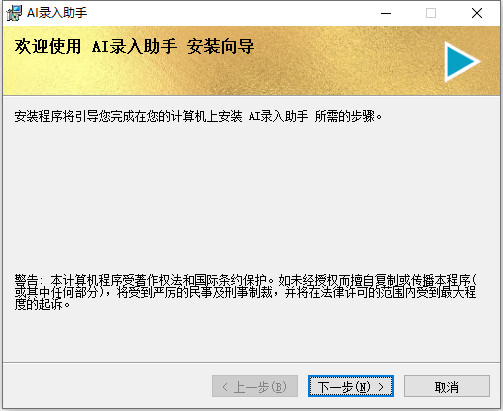Click the disabled maximize window button

[431, 13]
